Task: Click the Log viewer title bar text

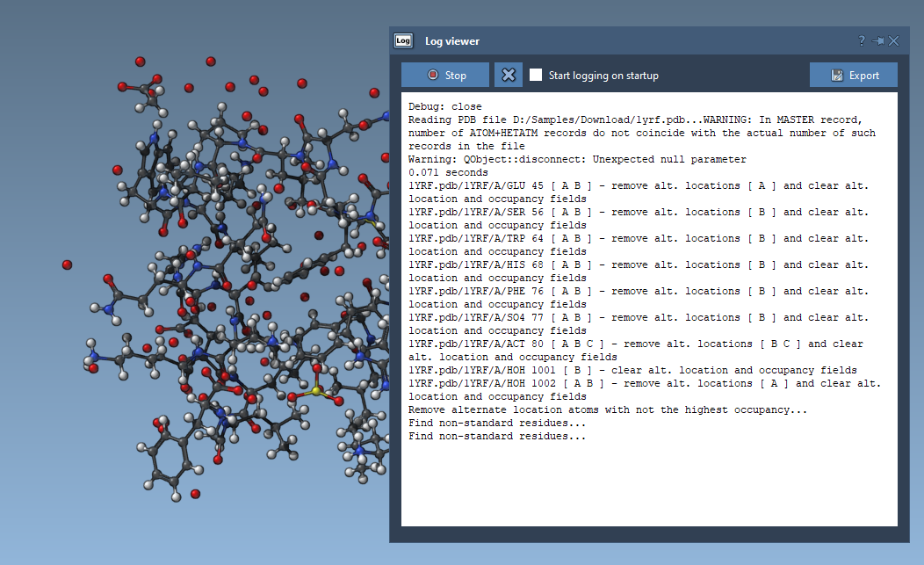Action: (x=452, y=41)
